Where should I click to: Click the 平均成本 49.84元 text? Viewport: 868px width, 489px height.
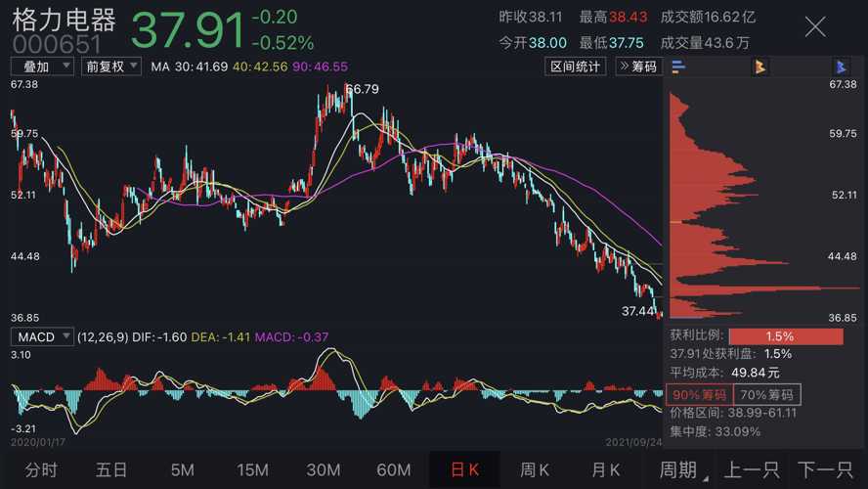tap(724, 373)
